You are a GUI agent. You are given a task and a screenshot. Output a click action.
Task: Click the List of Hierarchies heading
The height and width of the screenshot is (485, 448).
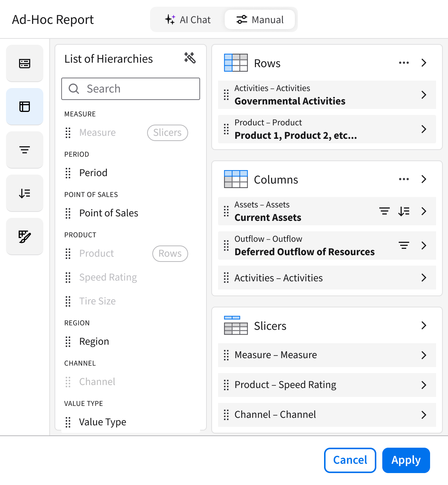click(x=109, y=59)
